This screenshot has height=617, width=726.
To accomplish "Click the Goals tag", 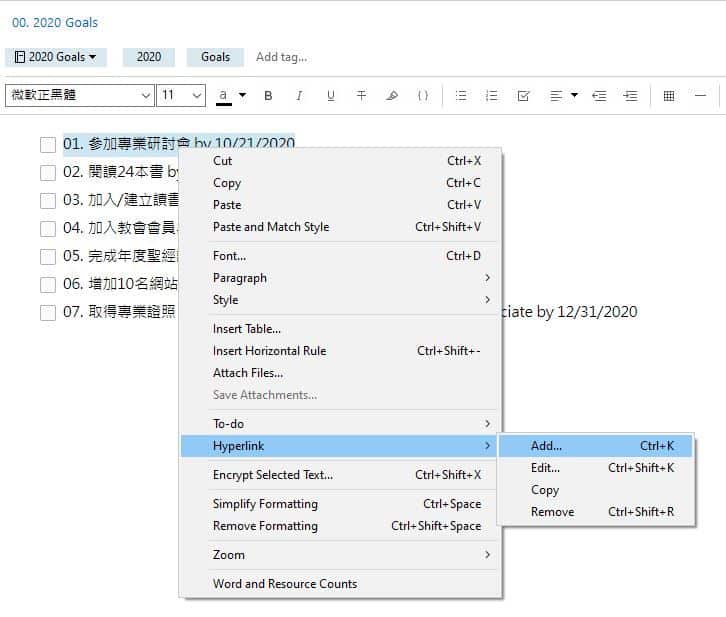I will pos(215,57).
